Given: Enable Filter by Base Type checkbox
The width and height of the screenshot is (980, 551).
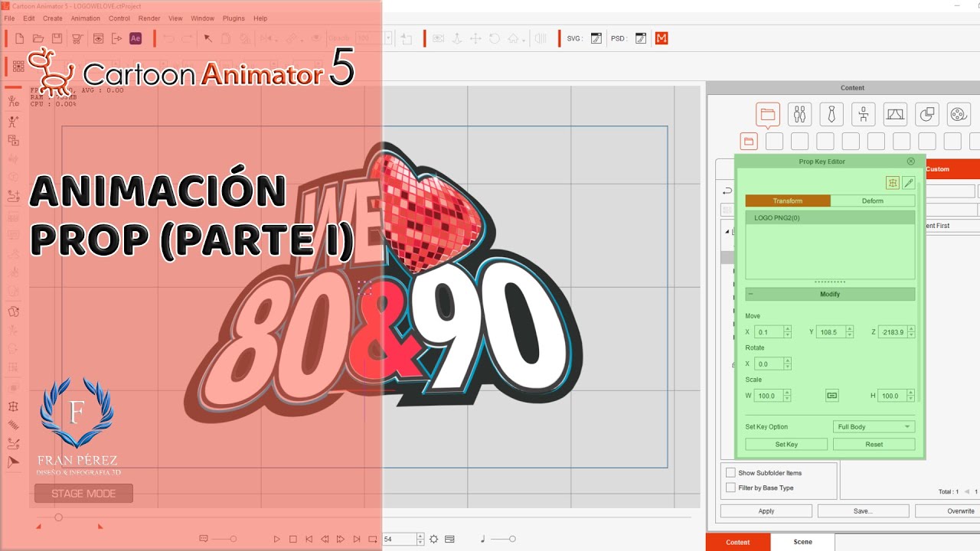Looking at the screenshot, I should coord(730,487).
